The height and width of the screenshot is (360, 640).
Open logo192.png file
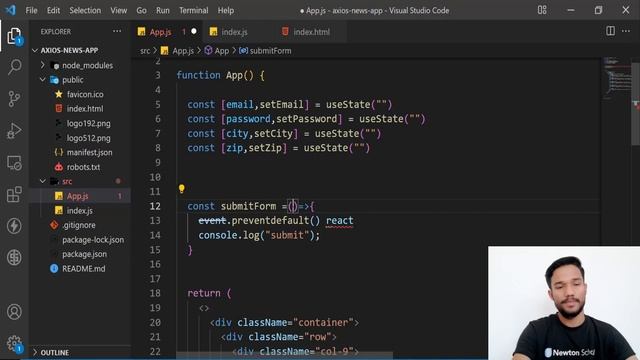(x=88, y=123)
